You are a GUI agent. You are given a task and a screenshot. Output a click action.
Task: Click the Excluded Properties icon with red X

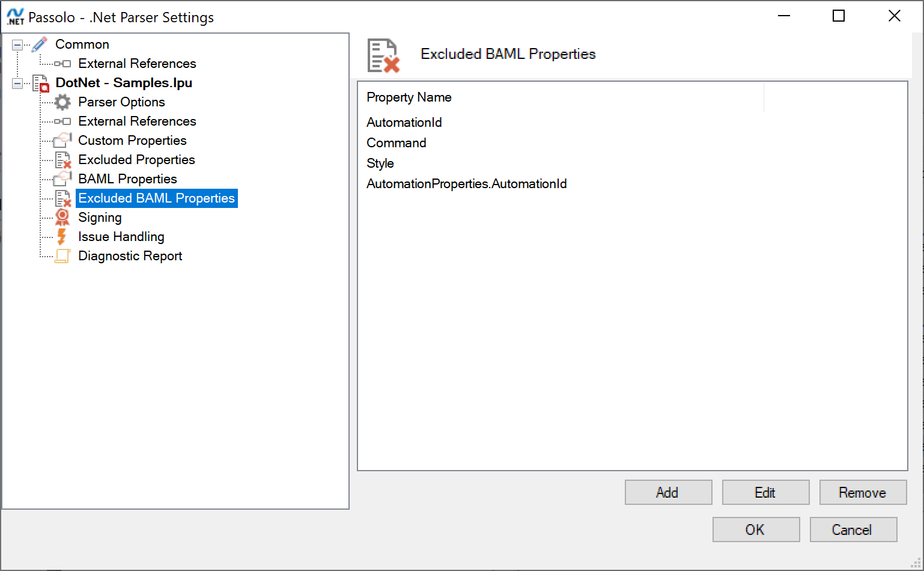[62, 160]
